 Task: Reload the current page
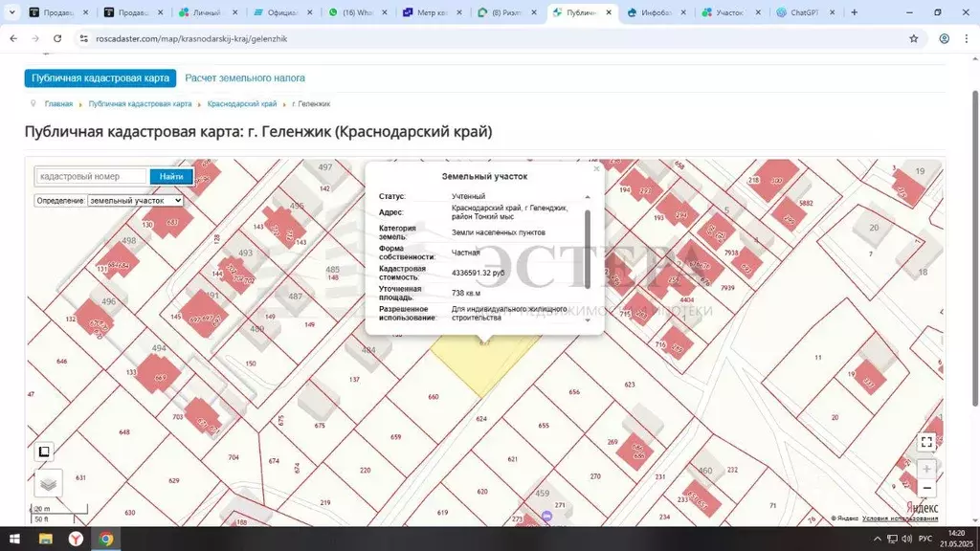56,38
